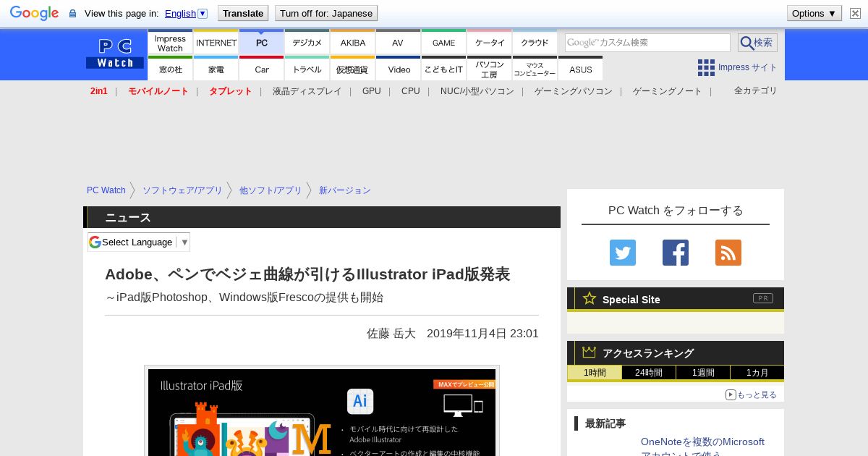Open the Car site tab

click(262, 69)
